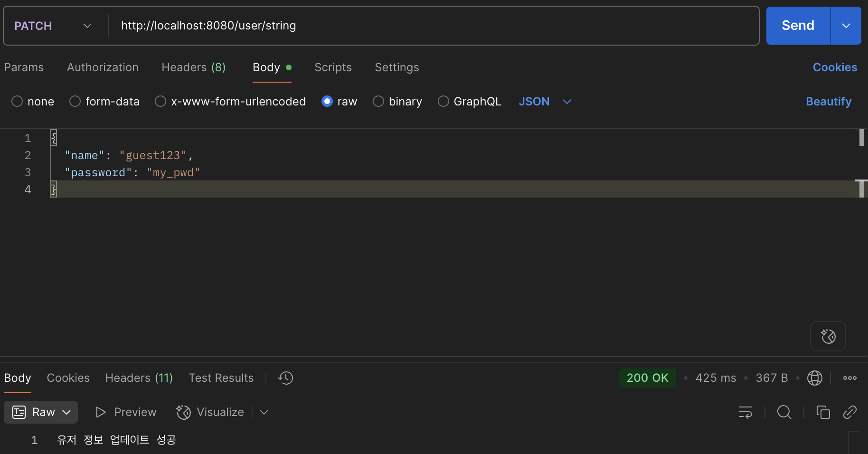The width and height of the screenshot is (868, 454).
Task: Toggle word wrap for response
Action: 745,412
